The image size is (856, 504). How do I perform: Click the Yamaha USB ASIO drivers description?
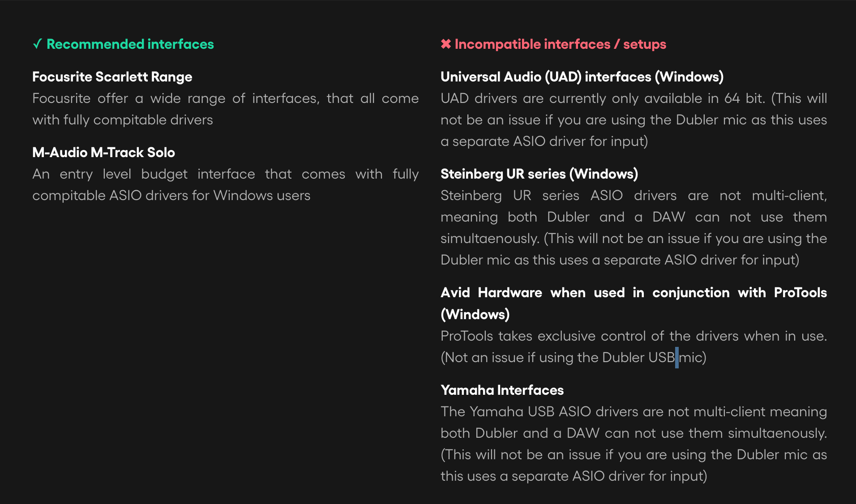pos(633,444)
